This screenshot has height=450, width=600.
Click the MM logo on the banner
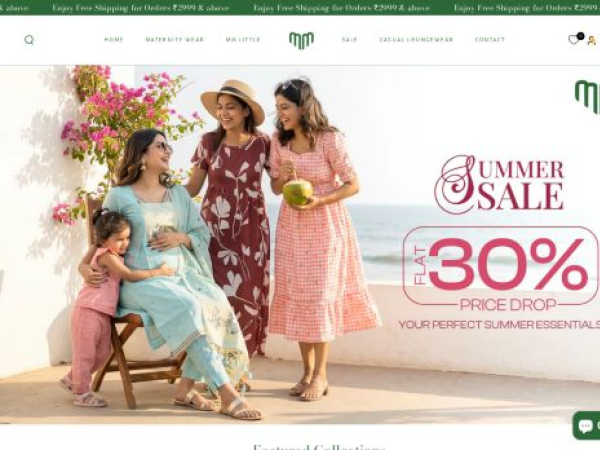click(x=587, y=96)
